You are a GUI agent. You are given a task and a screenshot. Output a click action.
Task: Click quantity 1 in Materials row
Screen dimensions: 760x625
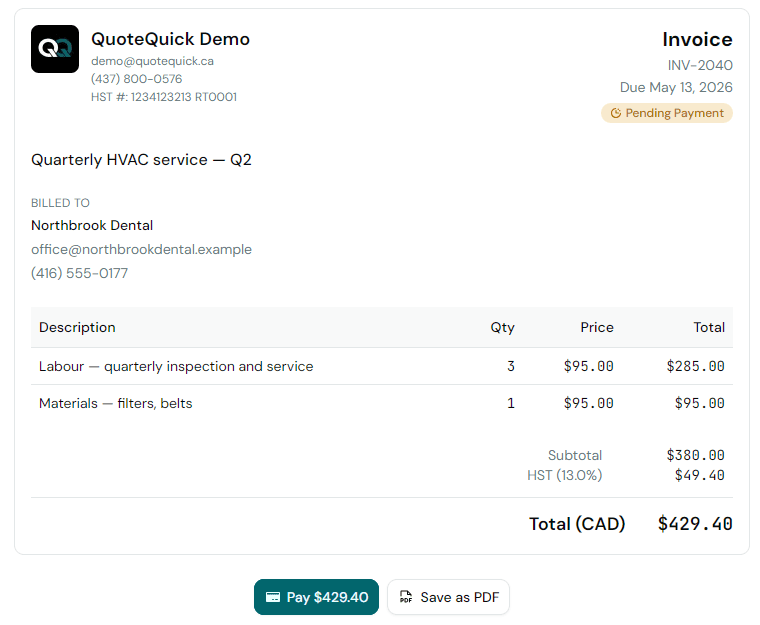click(511, 403)
